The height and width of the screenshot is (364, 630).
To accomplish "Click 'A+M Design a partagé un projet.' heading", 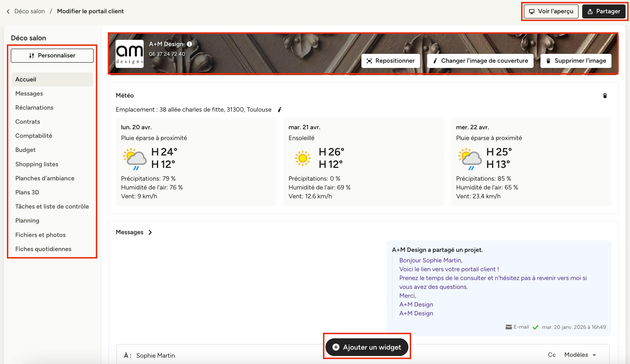I will (x=437, y=250).
